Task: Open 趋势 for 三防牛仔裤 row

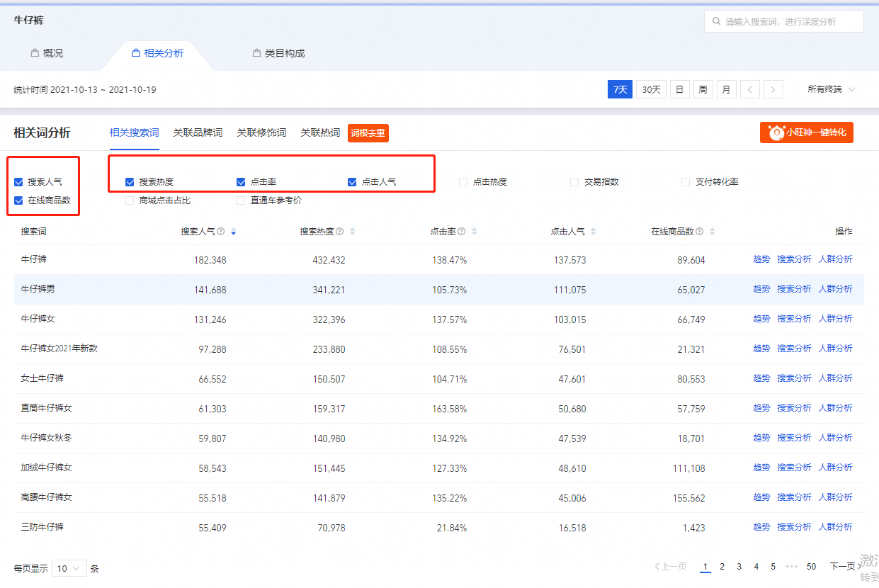Action: click(x=761, y=527)
